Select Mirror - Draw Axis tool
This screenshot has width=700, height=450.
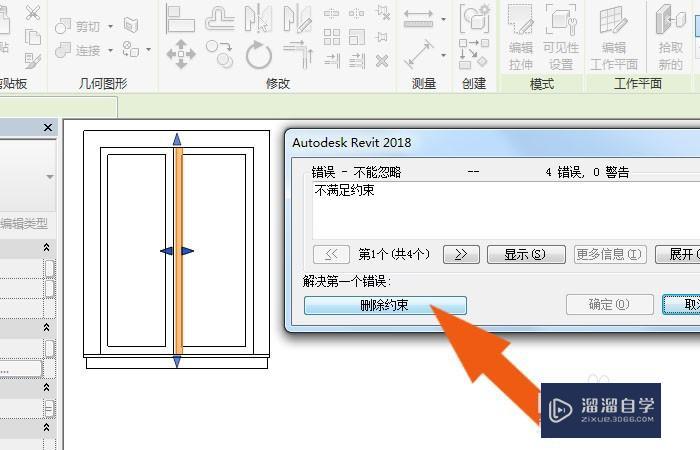(x=297, y=19)
